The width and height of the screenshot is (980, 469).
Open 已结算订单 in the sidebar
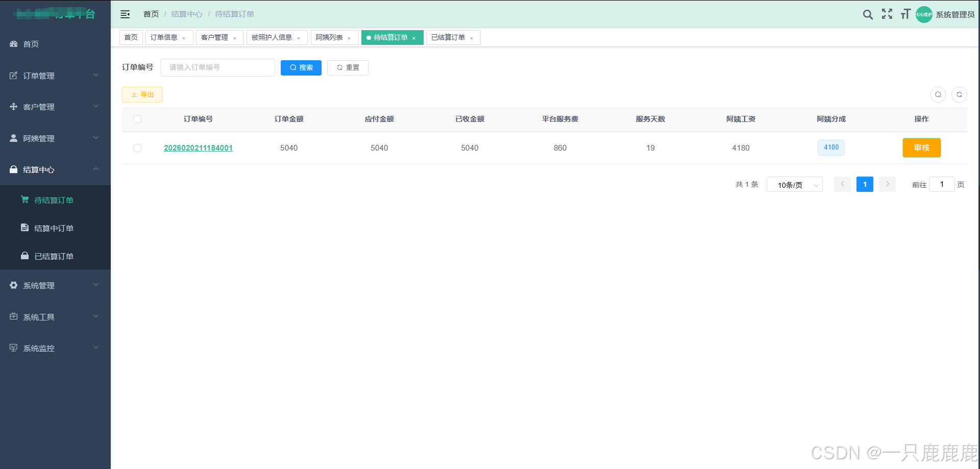tap(55, 256)
